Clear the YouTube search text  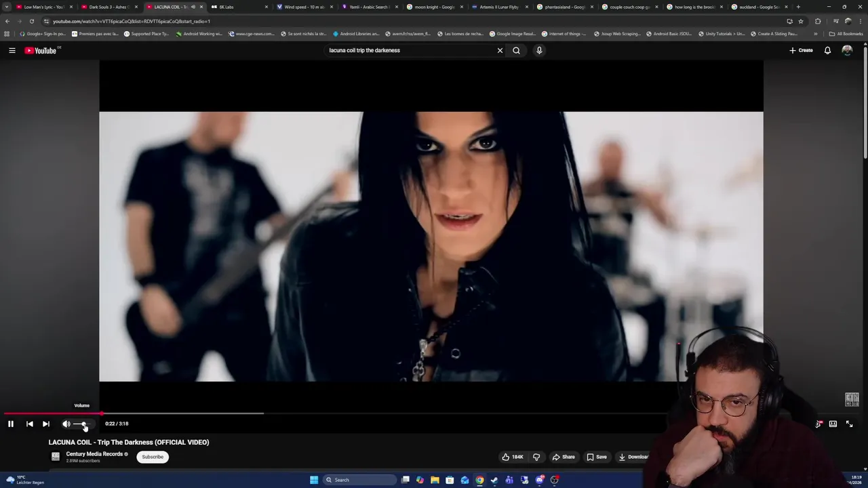tap(500, 50)
